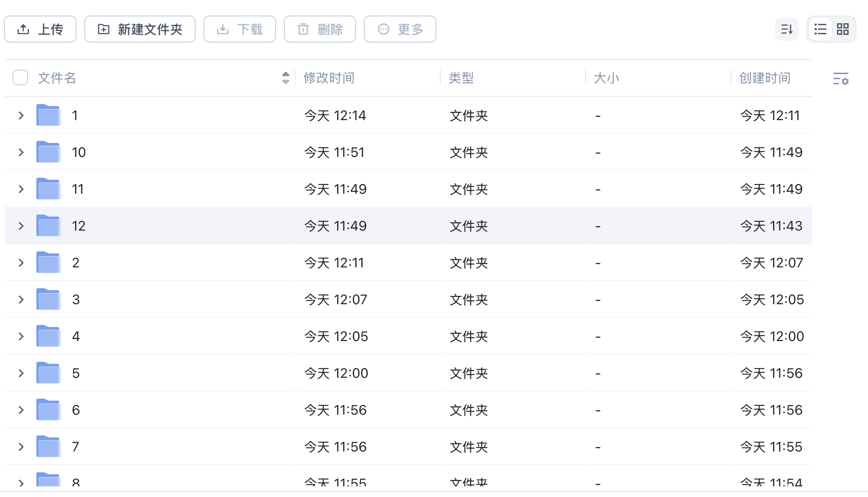Image resolution: width=868 pixels, height=497 pixels.
Task: Click modified time 今天 11:51 of folder 10
Action: click(x=334, y=153)
